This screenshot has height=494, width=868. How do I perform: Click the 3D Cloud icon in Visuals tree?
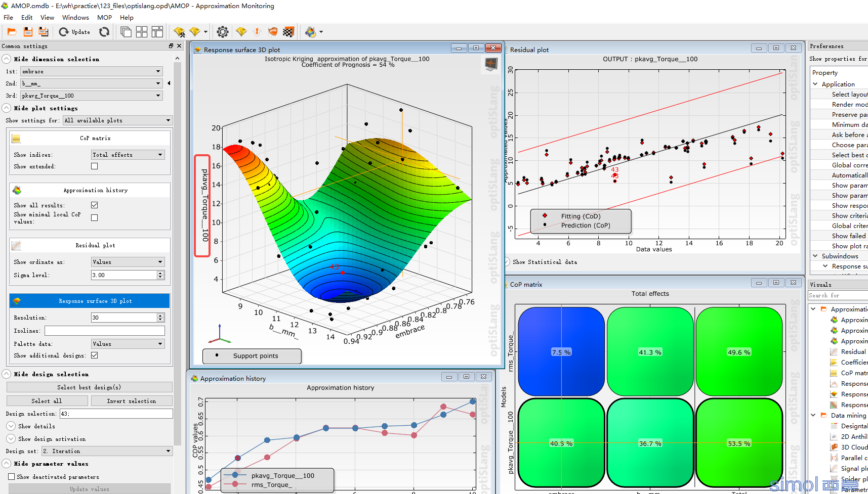[834, 447]
